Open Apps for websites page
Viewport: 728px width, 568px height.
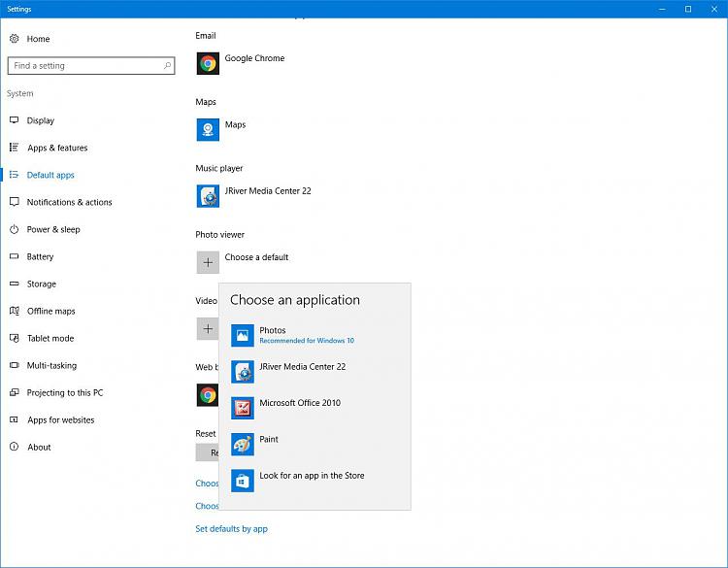point(60,419)
